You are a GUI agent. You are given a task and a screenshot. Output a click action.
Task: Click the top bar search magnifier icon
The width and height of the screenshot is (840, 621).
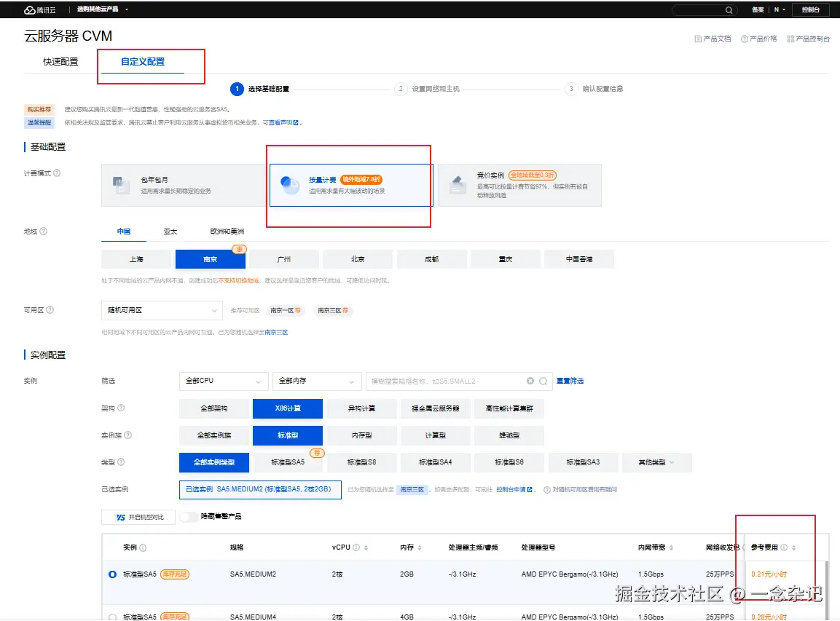729,10
